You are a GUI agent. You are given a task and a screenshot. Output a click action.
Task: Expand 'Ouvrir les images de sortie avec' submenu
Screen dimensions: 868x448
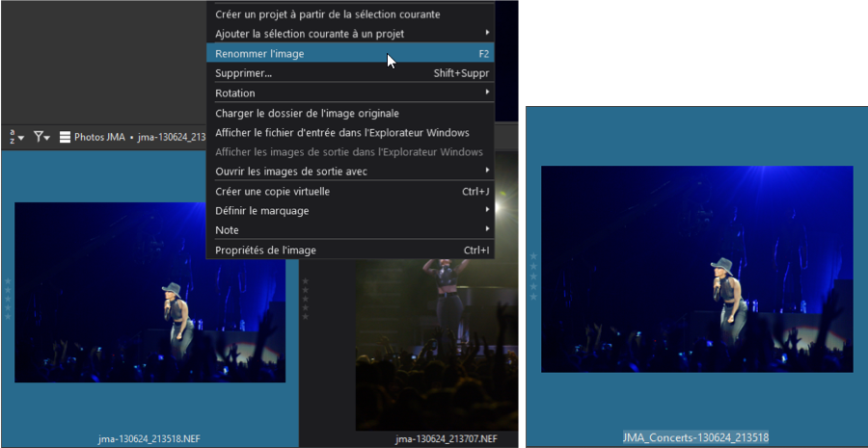point(350,171)
